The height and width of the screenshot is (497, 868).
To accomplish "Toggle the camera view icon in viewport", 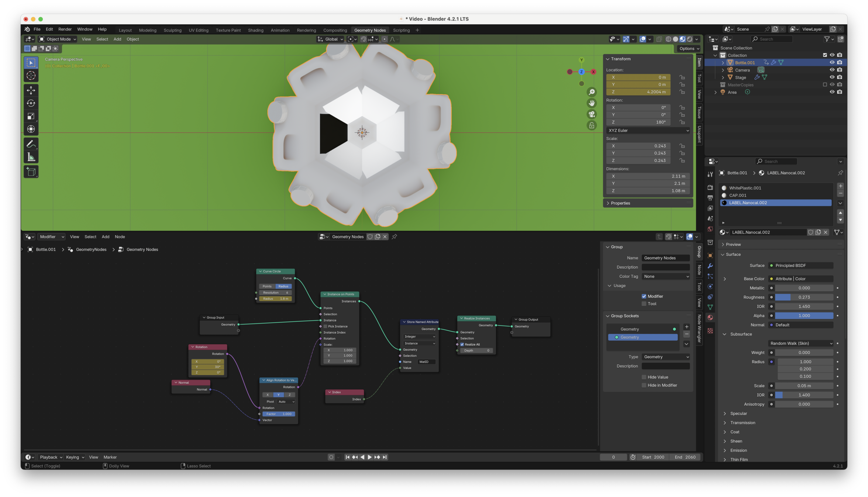I will [592, 114].
